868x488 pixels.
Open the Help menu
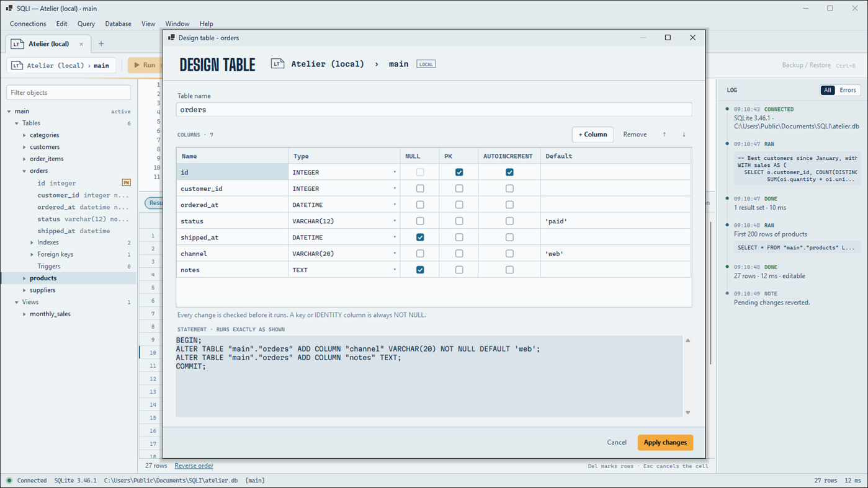click(x=206, y=24)
